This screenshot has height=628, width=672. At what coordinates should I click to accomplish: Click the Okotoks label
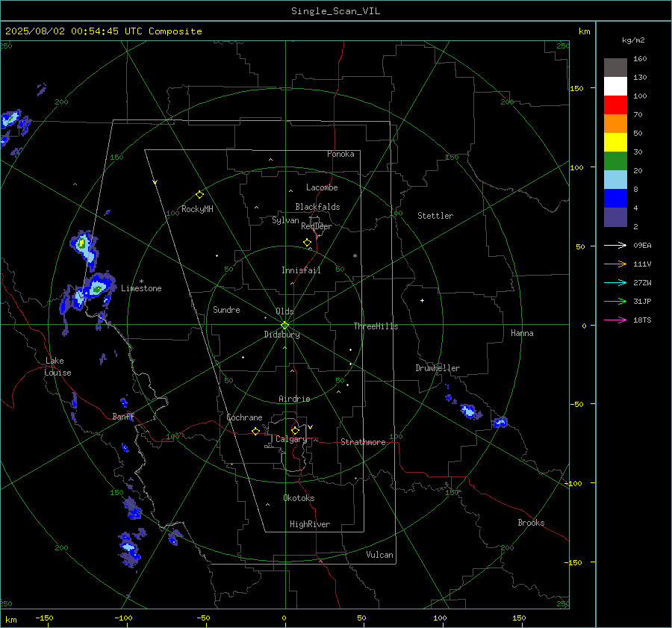click(x=299, y=498)
